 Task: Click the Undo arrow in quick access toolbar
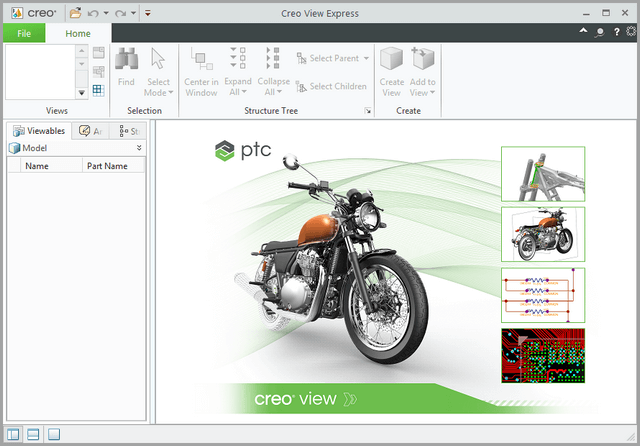93,13
